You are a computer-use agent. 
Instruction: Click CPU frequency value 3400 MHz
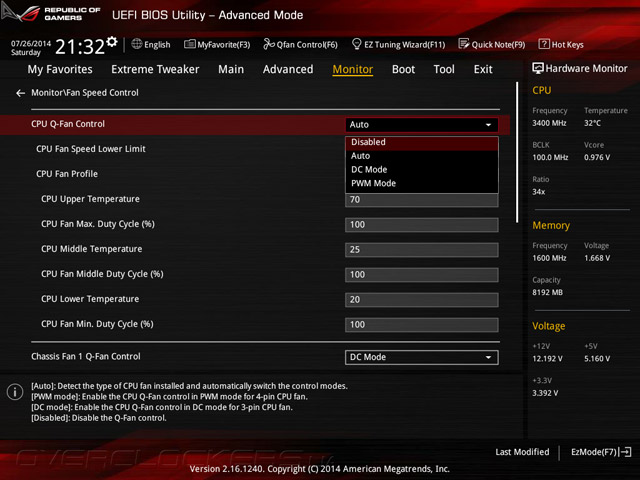549,123
